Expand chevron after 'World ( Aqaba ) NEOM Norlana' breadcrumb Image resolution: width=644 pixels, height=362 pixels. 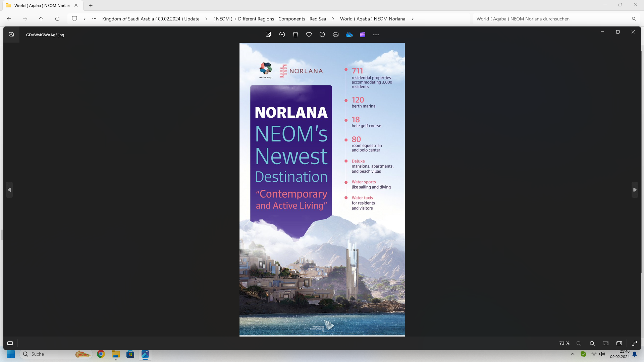point(413,19)
